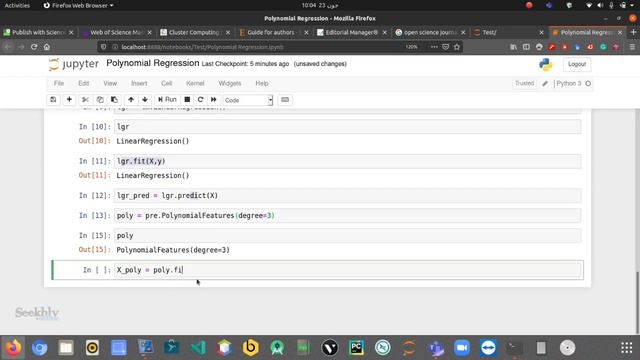Move selected cell up
This screenshot has width=640, height=360.
tap(131, 100)
